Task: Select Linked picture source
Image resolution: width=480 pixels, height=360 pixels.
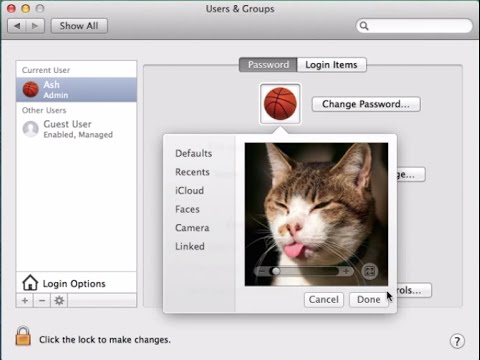Action: coord(190,247)
